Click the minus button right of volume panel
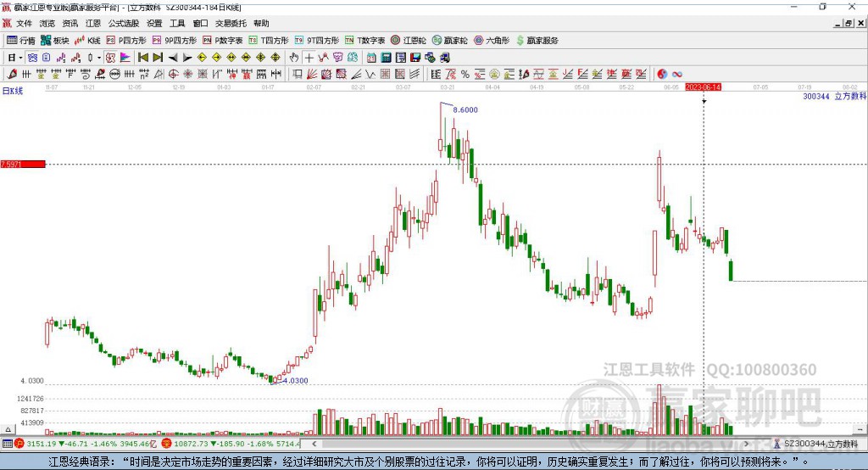 [x=860, y=429]
